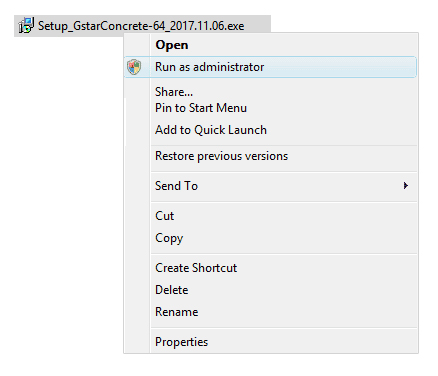Viewport: 438px width, 376px height.
Task: Click the blank icon gutter beside Properties
Action: tap(137, 342)
